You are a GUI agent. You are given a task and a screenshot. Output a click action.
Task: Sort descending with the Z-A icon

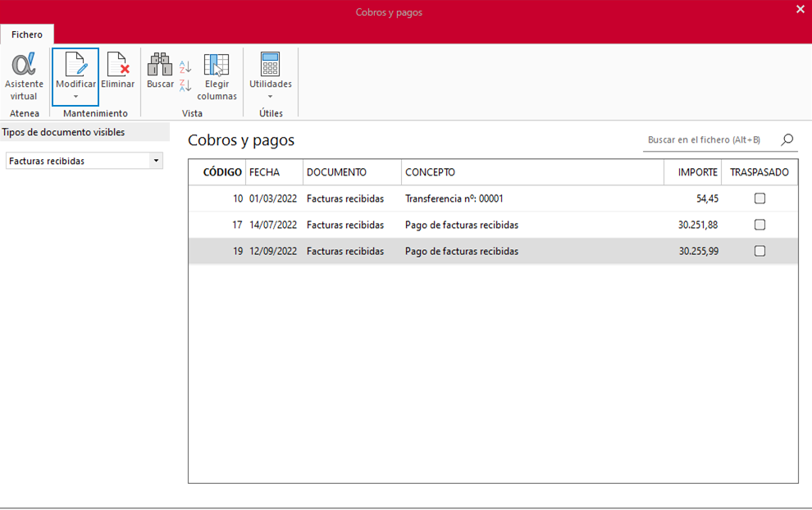[185, 85]
